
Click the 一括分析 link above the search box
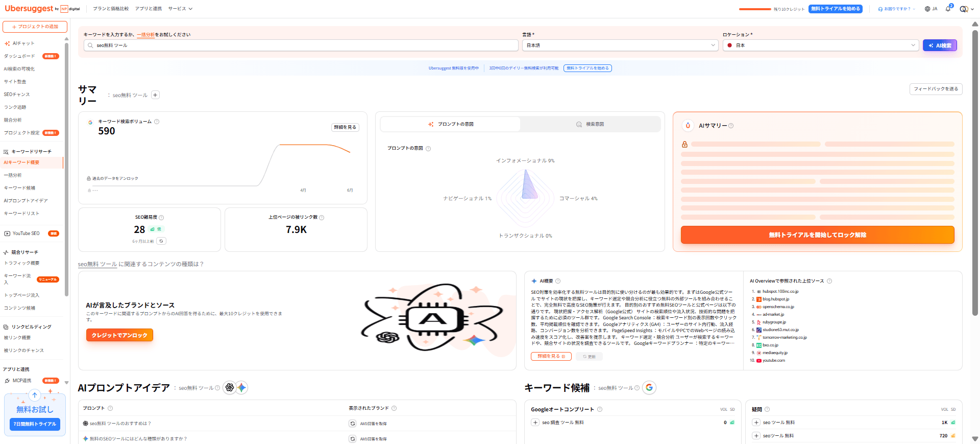pos(145,35)
